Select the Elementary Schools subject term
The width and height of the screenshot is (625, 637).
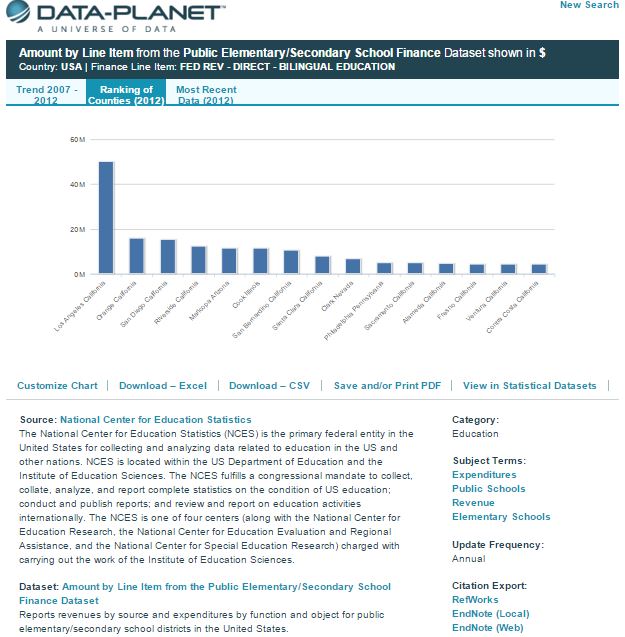[x=501, y=517]
